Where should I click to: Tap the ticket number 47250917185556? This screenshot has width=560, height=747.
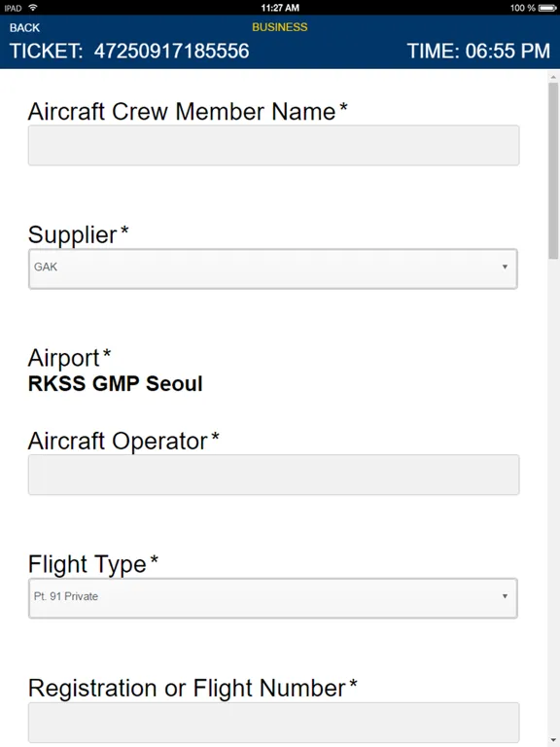(171, 51)
